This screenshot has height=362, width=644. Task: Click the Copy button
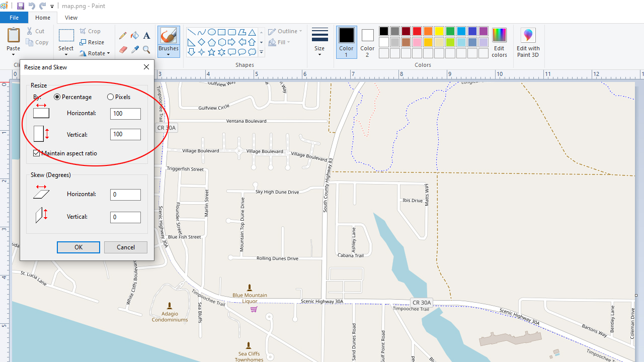(x=37, y=42)
